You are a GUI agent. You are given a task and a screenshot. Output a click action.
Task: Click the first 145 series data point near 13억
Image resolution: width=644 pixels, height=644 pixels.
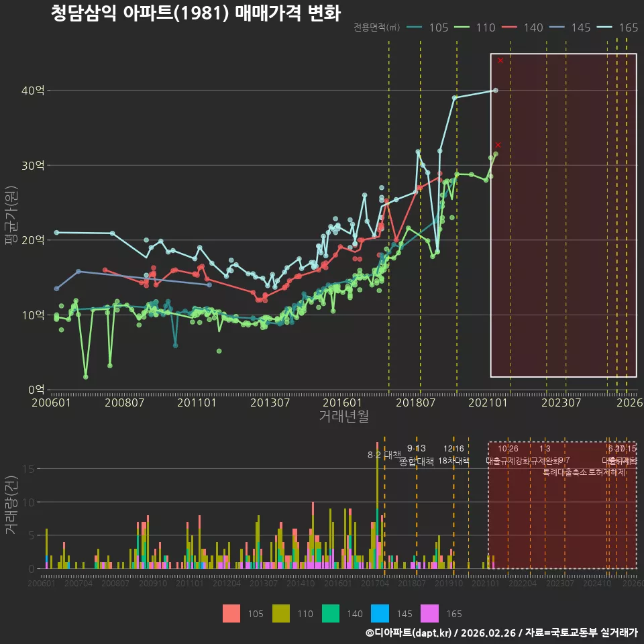56,288
